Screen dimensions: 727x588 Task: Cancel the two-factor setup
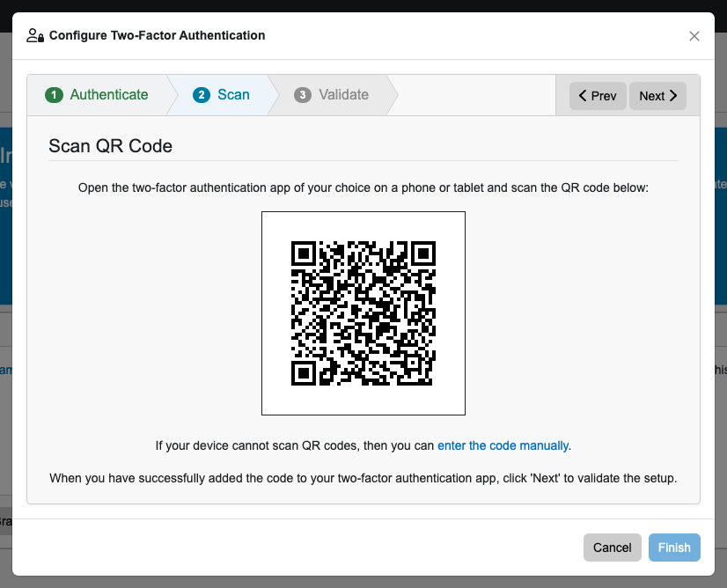pos(612,548)
